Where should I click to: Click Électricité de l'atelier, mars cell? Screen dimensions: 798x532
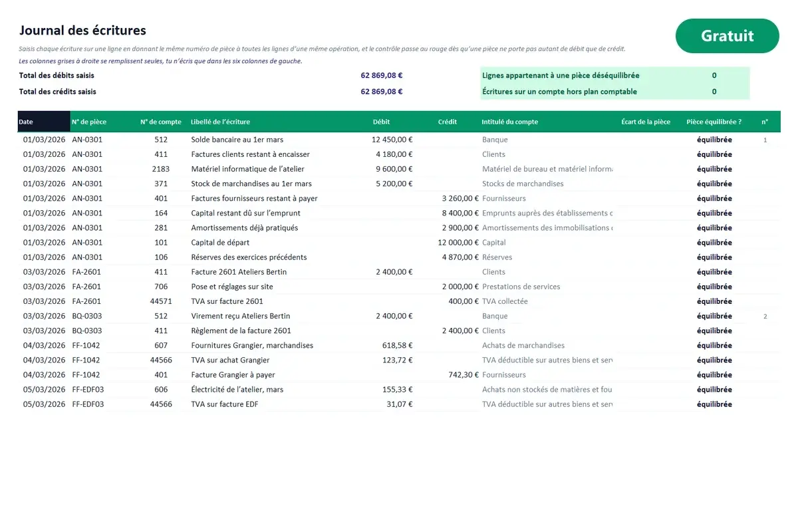coord(237,388)
